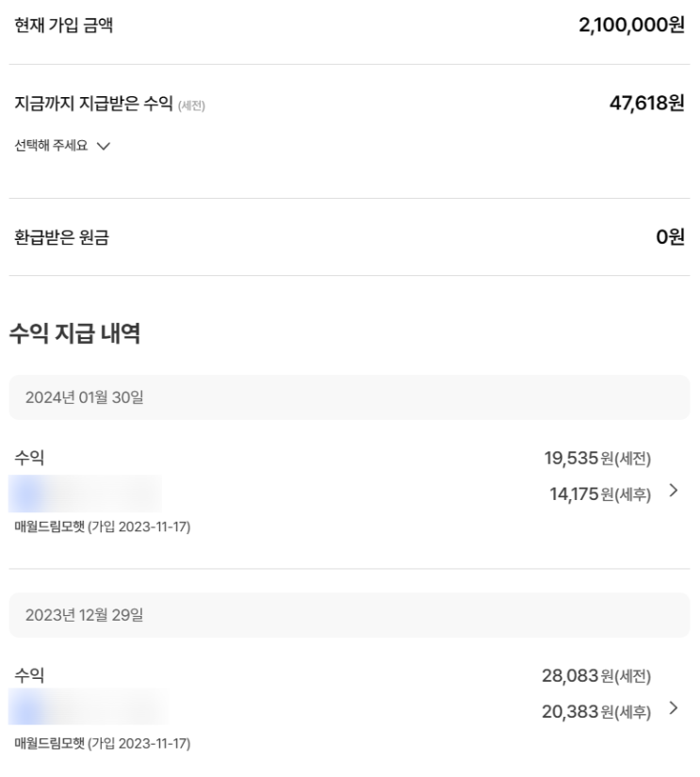Click the small (세전) note beside 지급받은 수익
The image size is (700, 777).
click(191, 105)
